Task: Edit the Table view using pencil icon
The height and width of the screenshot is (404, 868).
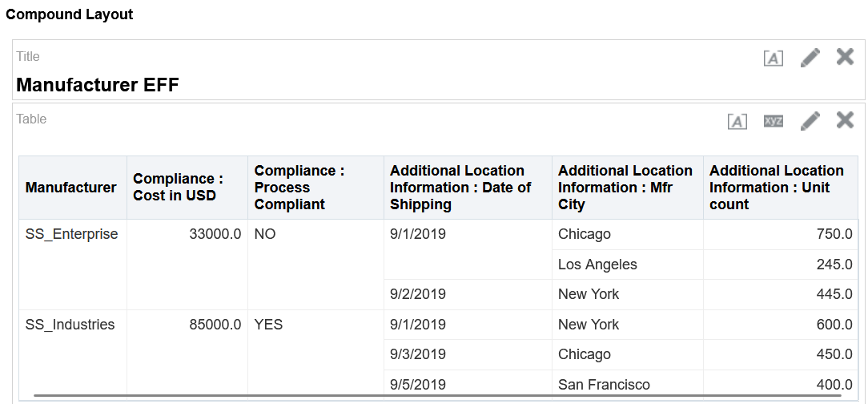Action: [x=810, y=120]
